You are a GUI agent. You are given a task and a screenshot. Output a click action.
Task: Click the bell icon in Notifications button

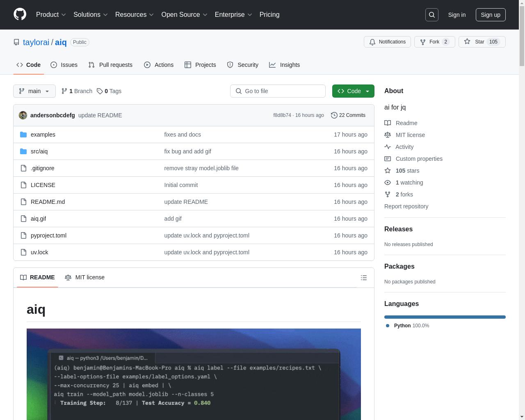pos(372,42)
